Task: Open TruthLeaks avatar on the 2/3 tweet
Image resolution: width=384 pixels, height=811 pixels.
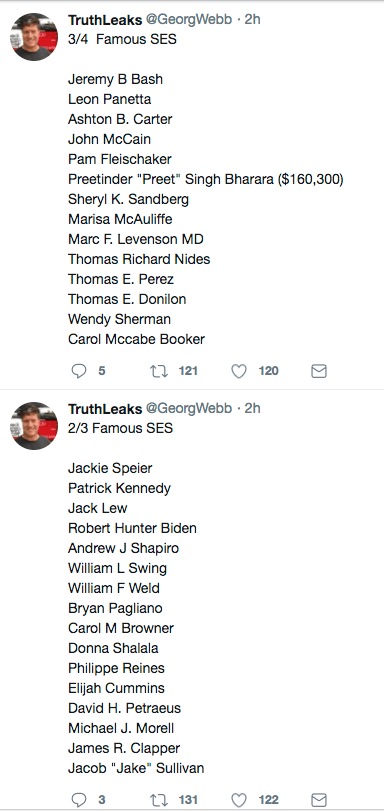Action: click(x=34, y=426)
